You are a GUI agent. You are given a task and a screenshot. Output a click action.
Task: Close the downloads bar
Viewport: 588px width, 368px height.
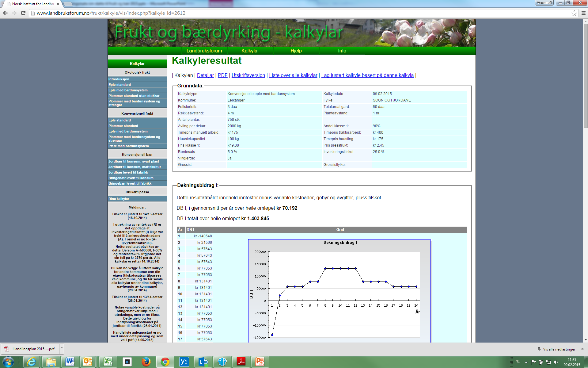pyautogui.click(x=582, y=349)
